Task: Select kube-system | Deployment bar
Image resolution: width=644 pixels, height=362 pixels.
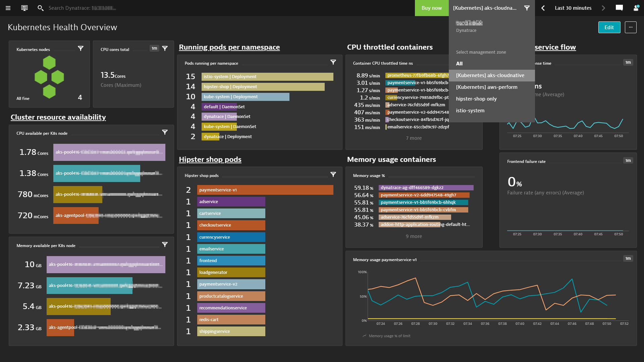Action: point(245,97)
